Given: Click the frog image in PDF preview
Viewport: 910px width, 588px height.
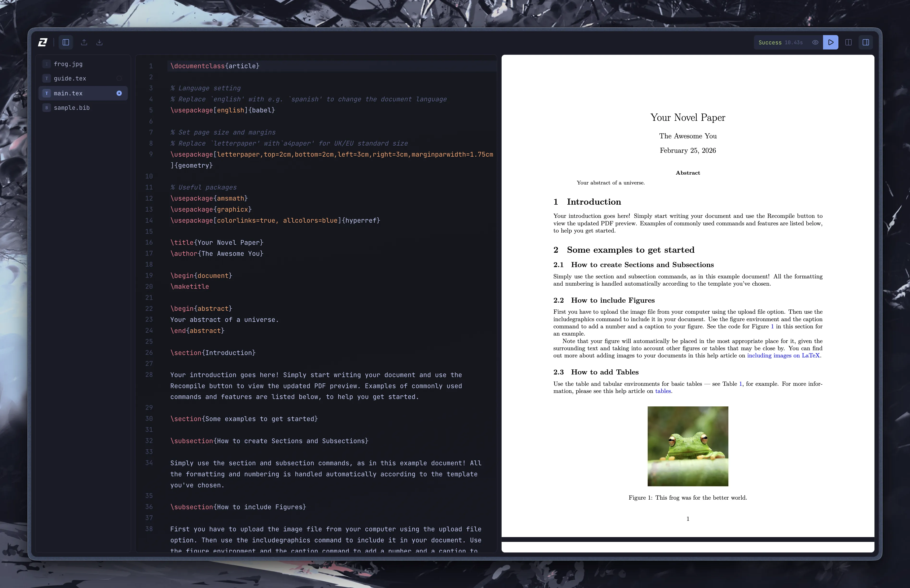Looking at the screenshot, I should pyautogui.click(x=687, y=446).
